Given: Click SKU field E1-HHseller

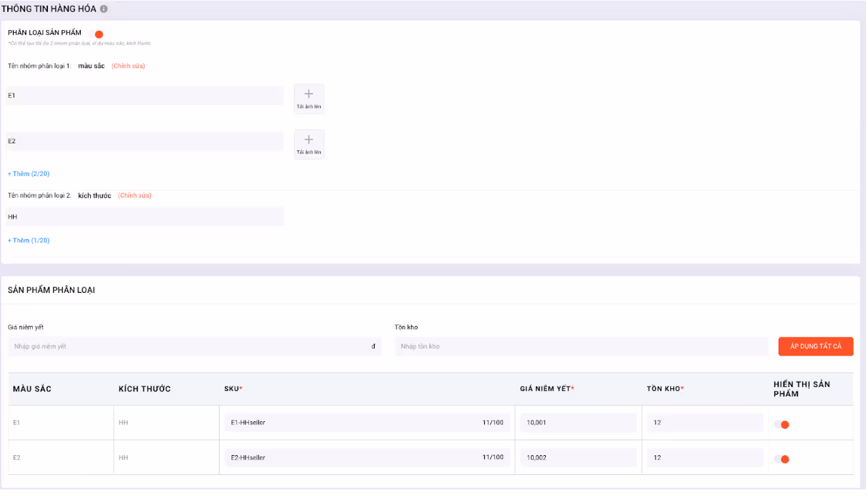Looking at the screenshot, I should pyautogui.click(x=367, y=422).
